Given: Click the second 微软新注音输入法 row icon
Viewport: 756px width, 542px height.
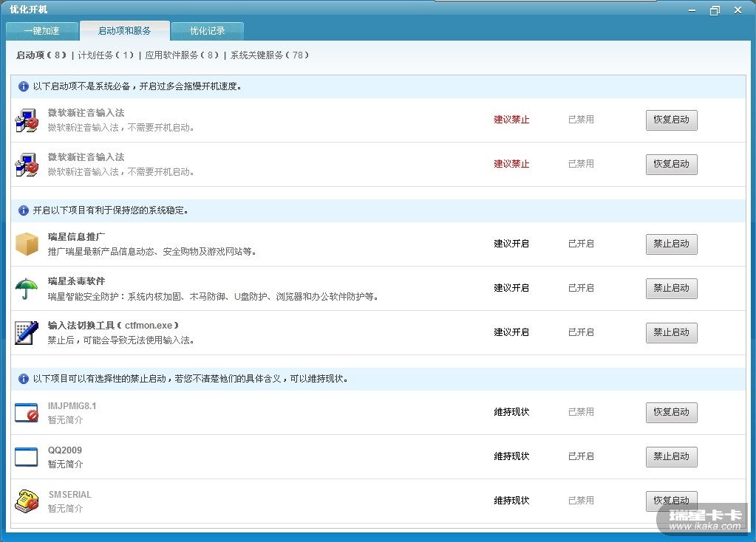Looking at the screenshot, I should [27, 165].
